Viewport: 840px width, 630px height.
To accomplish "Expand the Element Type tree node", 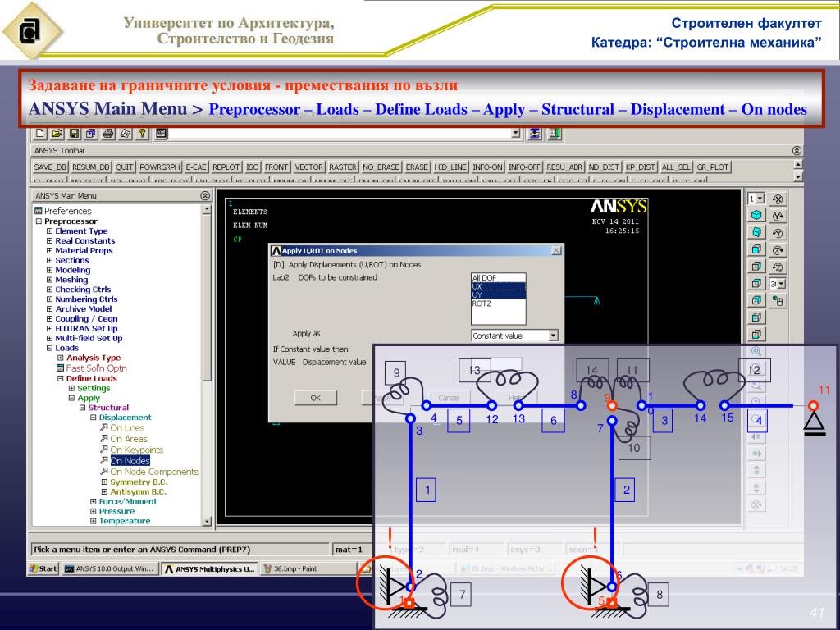I will point(49,231).
